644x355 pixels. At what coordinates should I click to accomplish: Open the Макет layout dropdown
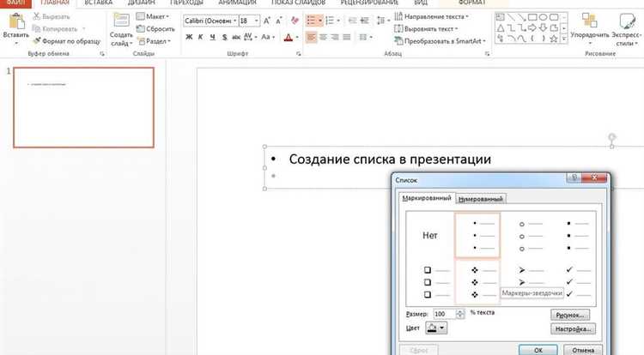[x=153, y=16]
